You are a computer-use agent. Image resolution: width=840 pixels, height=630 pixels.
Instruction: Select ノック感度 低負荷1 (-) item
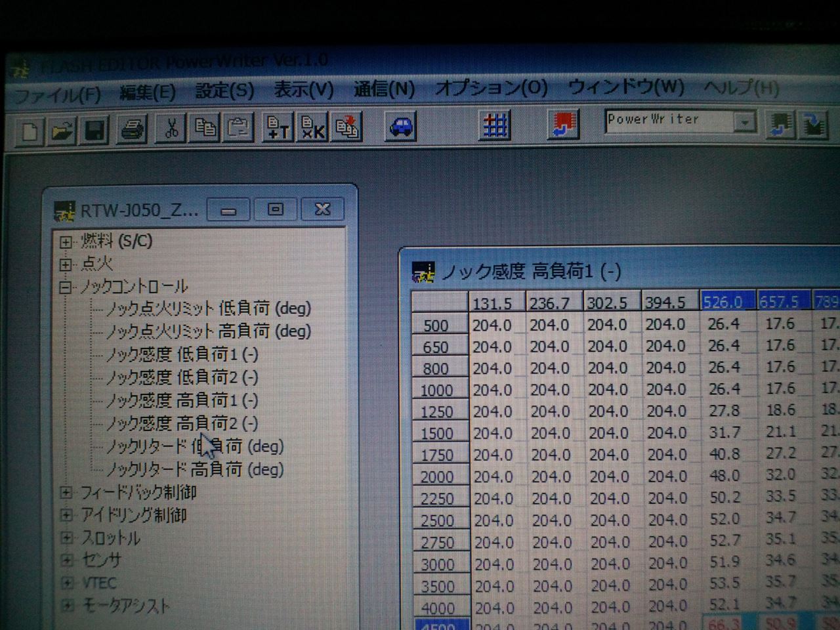(182, 355)
